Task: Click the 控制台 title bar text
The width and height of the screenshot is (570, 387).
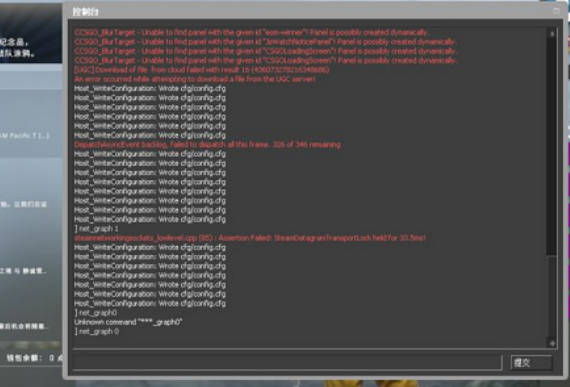Action: tap(85, 12)
